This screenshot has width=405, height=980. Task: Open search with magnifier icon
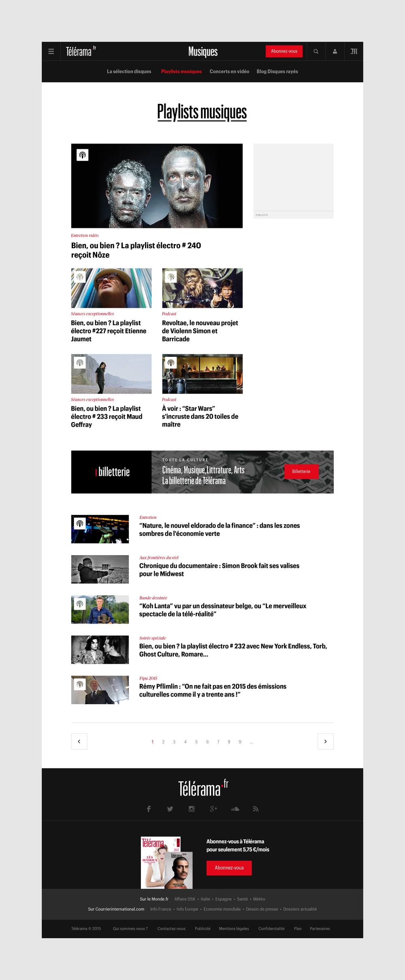click(316, 51)
